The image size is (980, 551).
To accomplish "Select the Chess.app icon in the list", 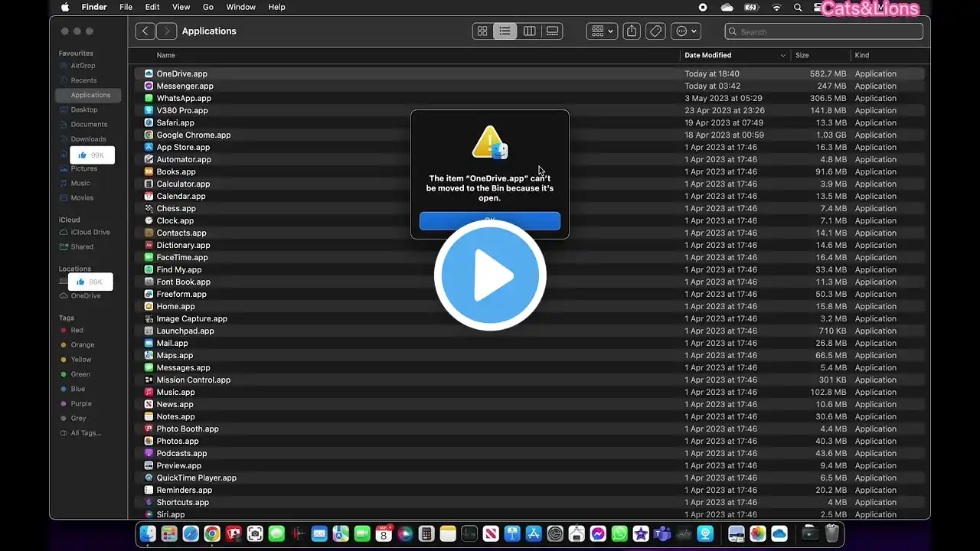I will (x=149, y=208).
